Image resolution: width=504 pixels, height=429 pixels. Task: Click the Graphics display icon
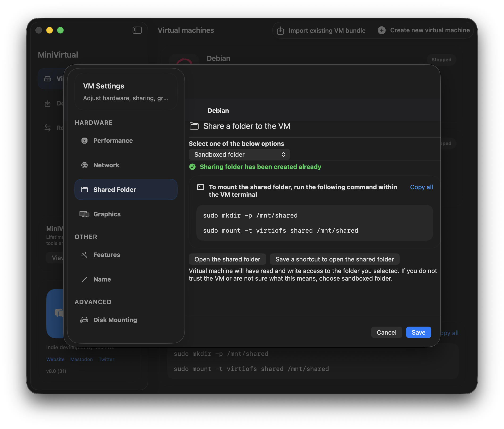tap(84, 214)
